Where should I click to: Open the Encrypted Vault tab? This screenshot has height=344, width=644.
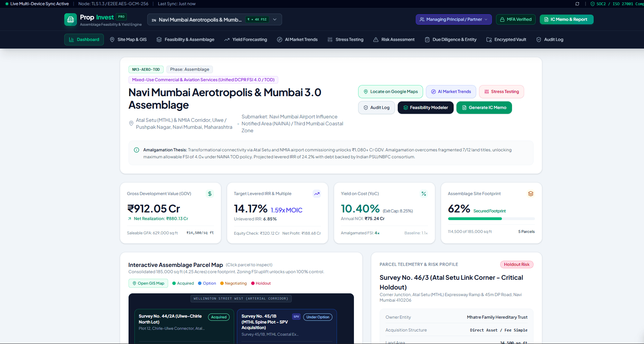[x=506, y=40]
